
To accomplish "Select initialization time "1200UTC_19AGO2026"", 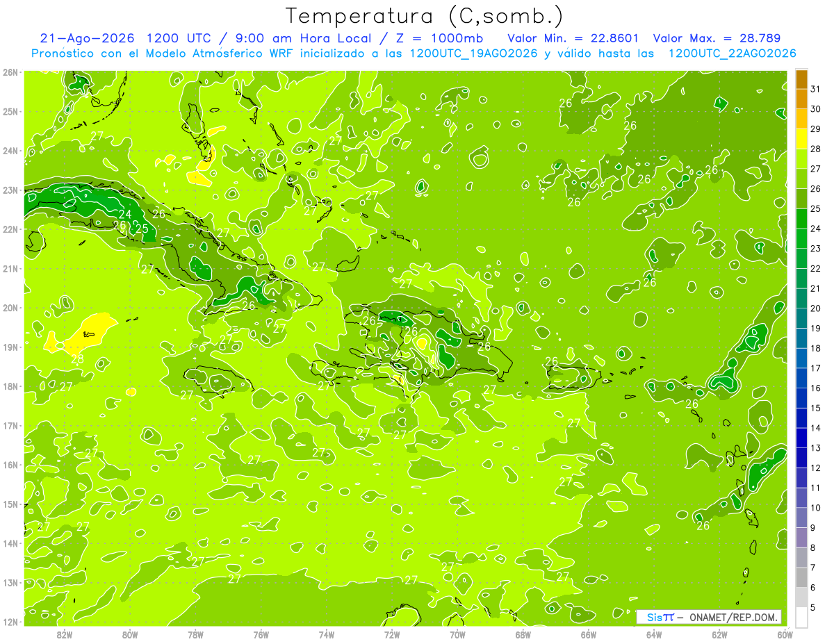I will coord(474,53).
